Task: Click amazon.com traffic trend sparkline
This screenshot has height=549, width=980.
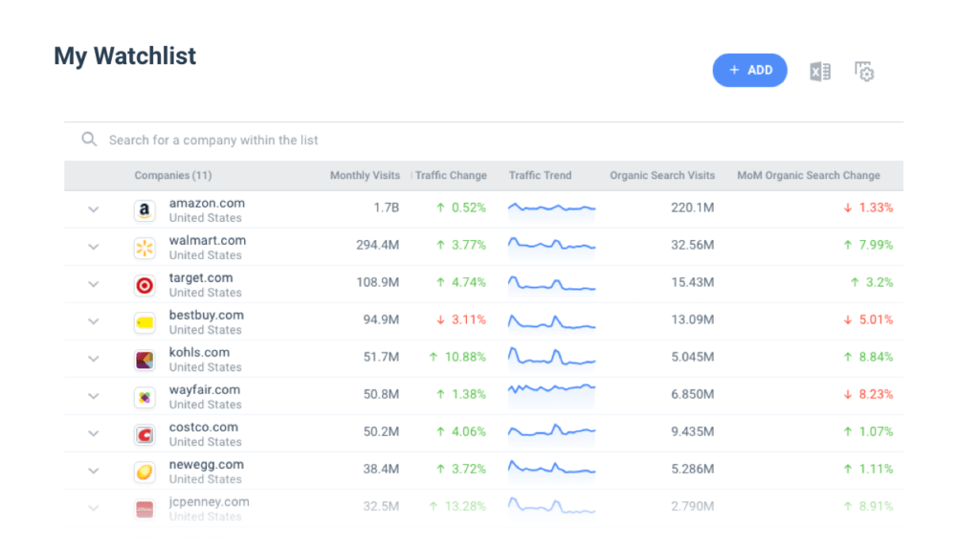Action: (x=552, y=208)
